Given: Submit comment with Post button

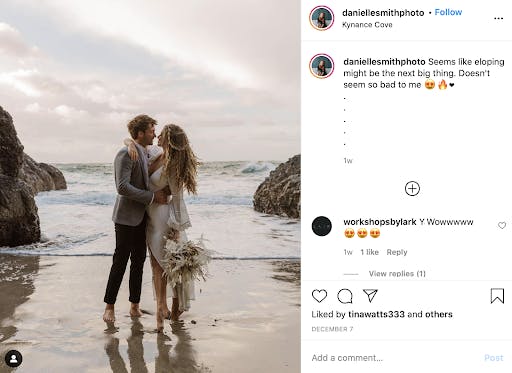Looking at the screenshot, I should click(x=494, y=358).
